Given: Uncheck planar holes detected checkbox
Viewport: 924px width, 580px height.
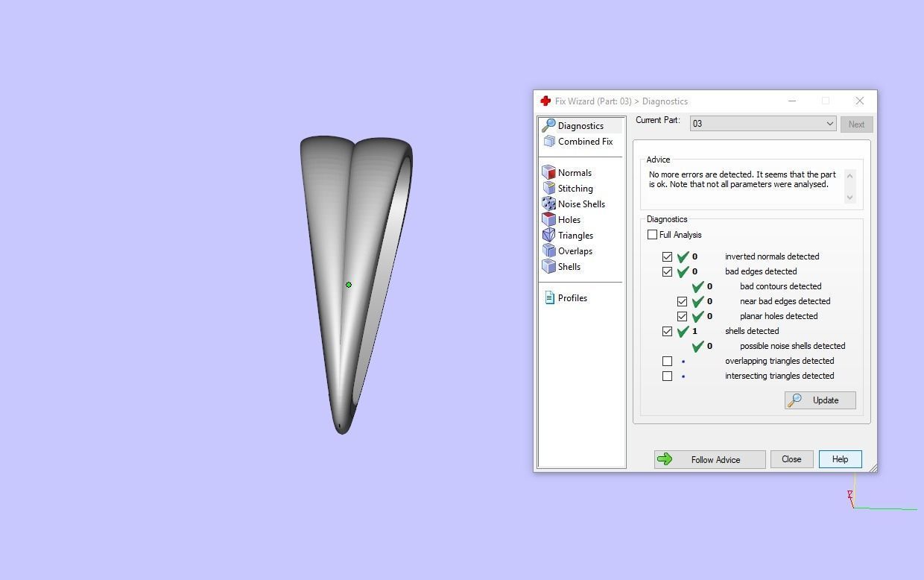Looking at the screenshot, I should [682, 316].
